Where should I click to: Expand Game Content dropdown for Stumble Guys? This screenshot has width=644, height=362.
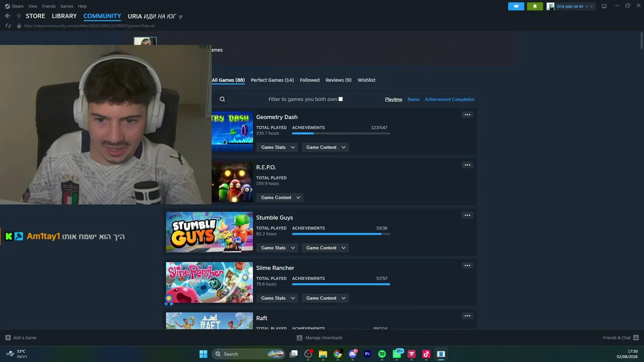pos(326,248)
